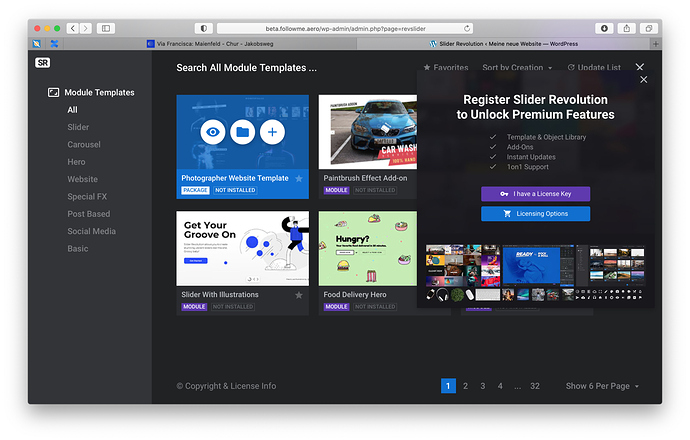
Task: Open the Sort by Creation dropdown
Action: [517, 68]
